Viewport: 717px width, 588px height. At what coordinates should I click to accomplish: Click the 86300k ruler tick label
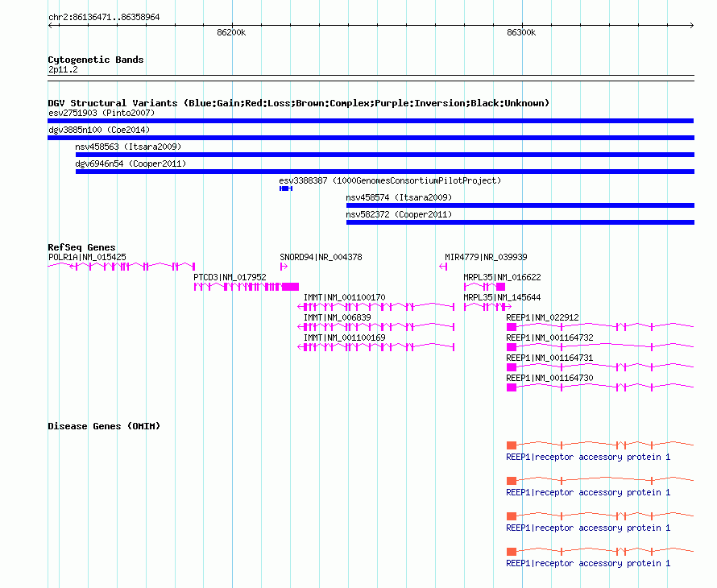[521, 32]
